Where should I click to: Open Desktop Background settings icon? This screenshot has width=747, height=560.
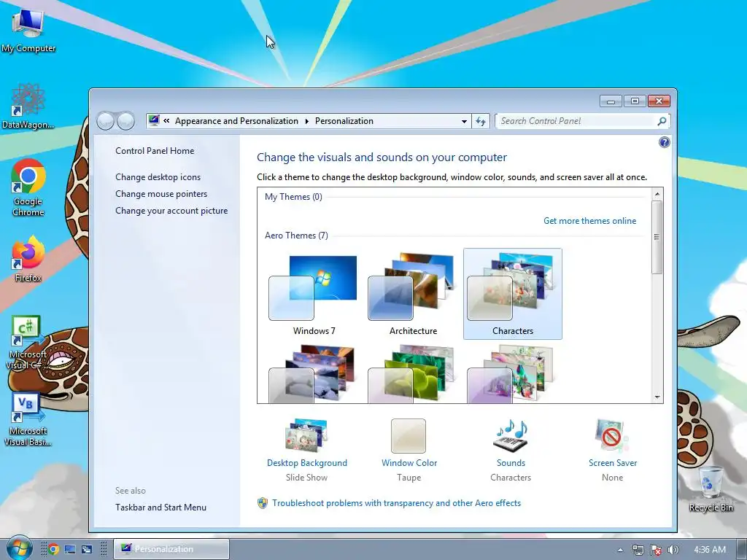[306, 435]
